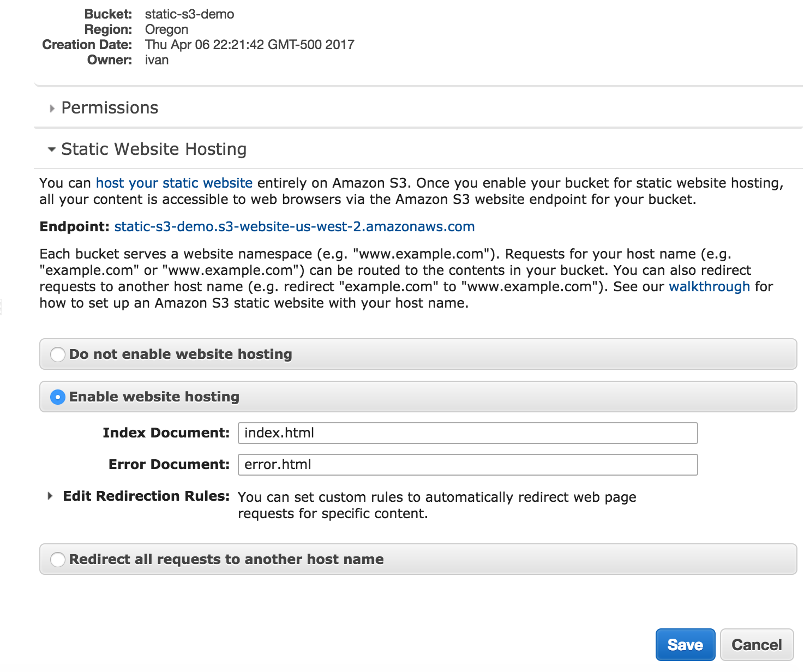Click the Error Document label
Screen dimensions: 804x672
coord(169,465)
